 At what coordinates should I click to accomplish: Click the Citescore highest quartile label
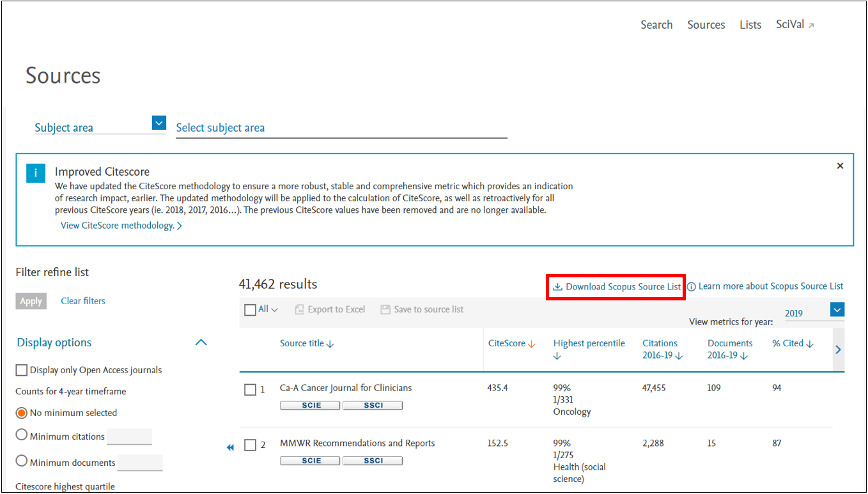(65, 486)
